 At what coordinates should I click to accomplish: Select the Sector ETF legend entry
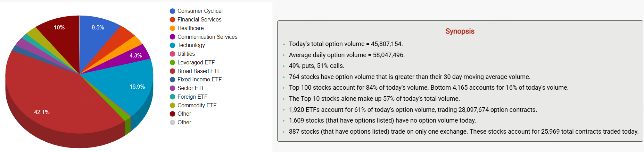191,88
